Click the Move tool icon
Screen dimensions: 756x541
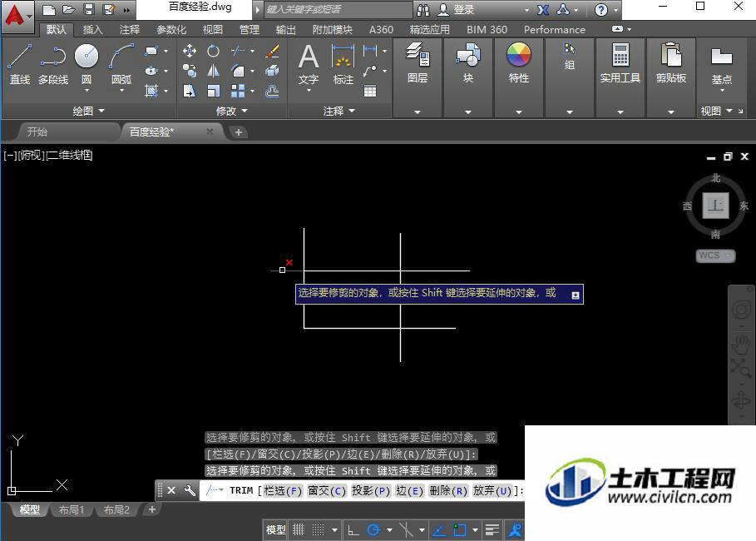(x=190, y=51)
